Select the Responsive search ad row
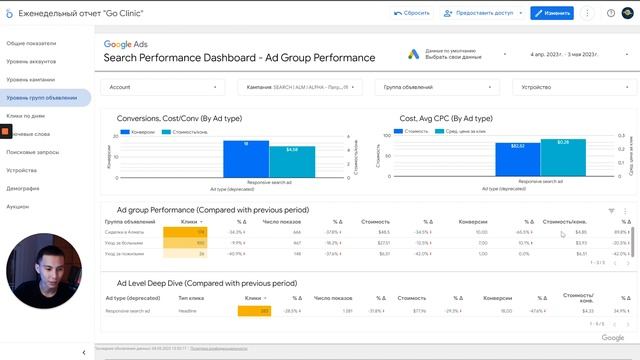The width and height of the screenshot is (640, 360). [367, 311]
